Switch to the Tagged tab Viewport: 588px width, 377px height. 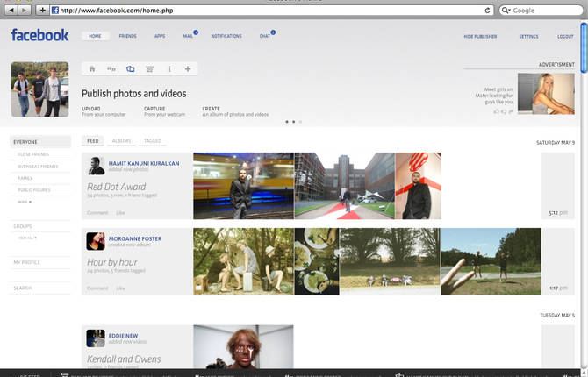pos(153,141)
